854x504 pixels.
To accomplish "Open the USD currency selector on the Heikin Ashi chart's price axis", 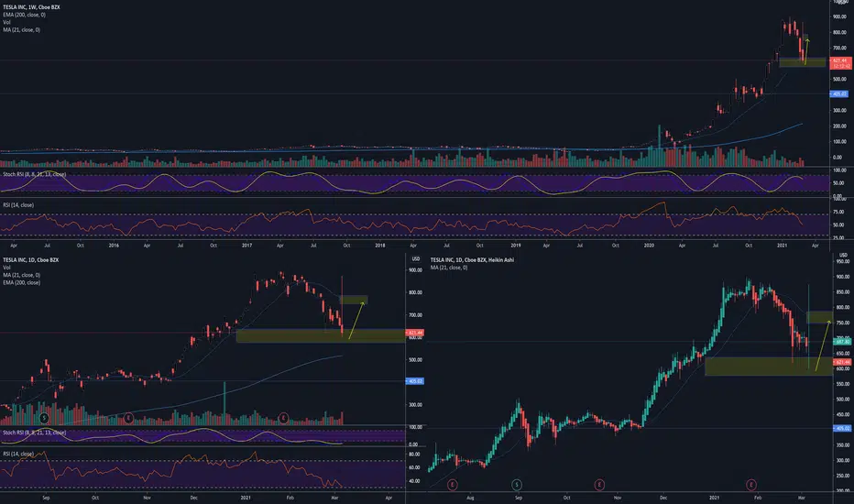I will coord(843,255).
